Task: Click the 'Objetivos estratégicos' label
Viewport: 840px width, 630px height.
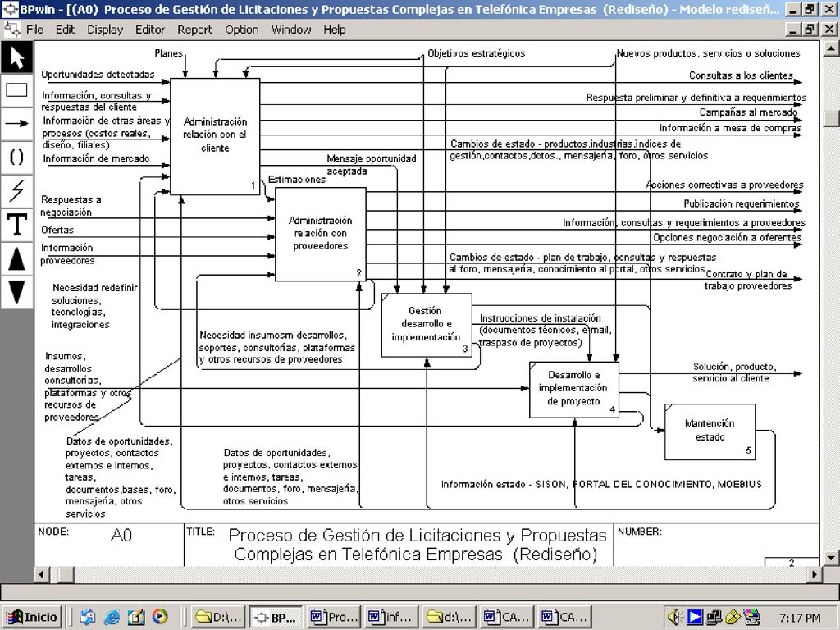Action: [477, 53]
